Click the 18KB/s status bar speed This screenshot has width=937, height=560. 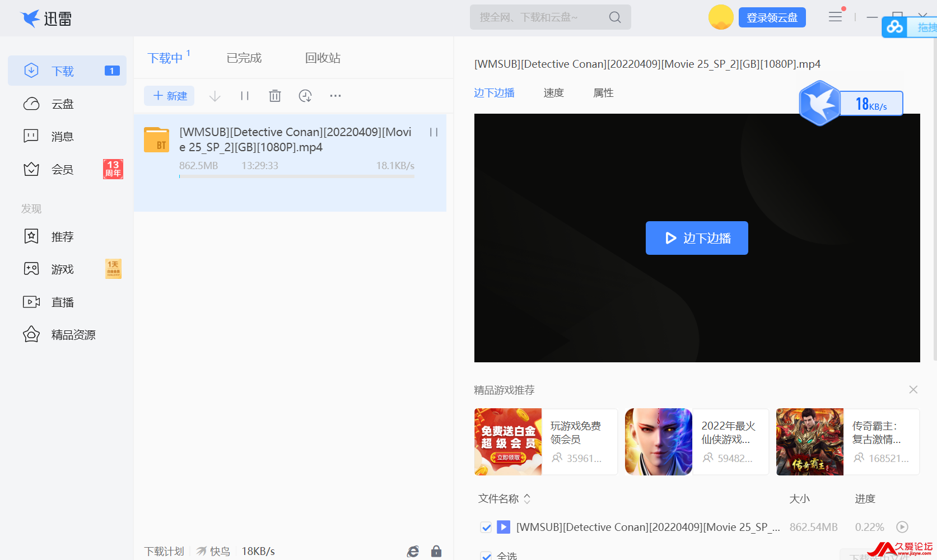258,552
